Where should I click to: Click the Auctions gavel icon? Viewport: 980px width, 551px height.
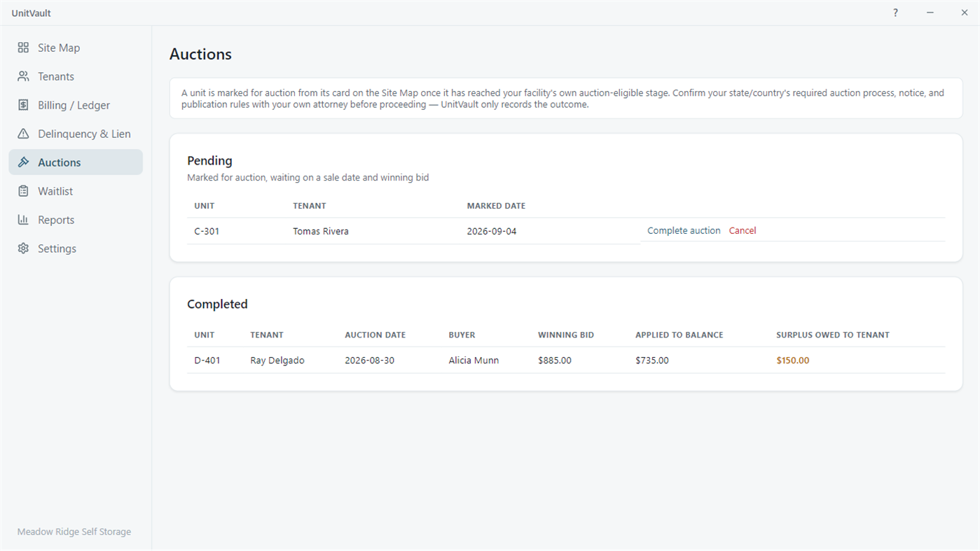pos(23,162)
